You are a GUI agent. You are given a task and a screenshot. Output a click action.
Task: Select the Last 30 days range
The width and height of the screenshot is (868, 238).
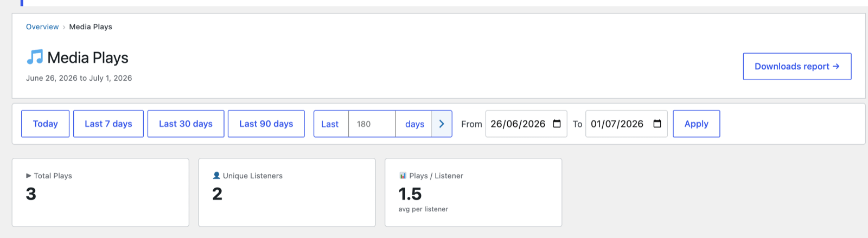[x=186, y=124]
